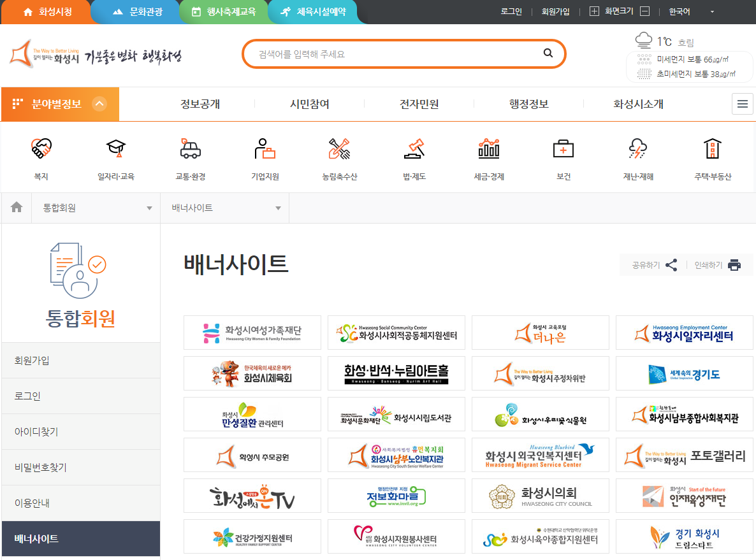
Task: Open the 시민참여 menu
Action: pos(310,104)
